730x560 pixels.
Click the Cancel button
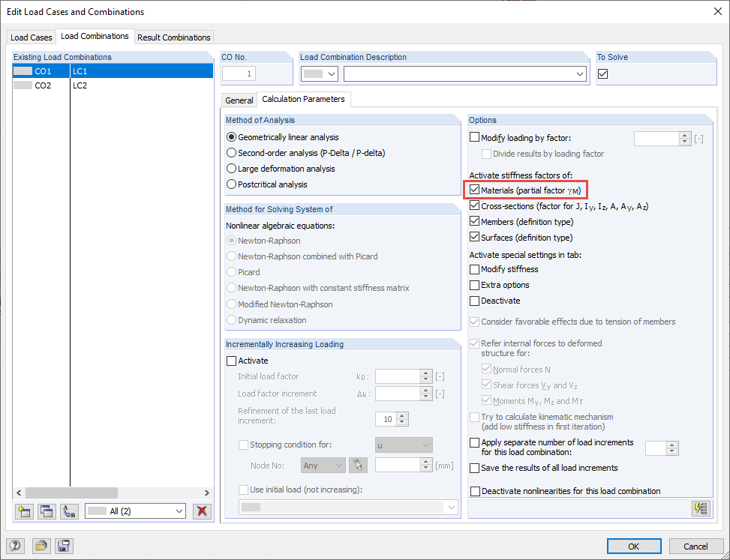click(695, 546)
